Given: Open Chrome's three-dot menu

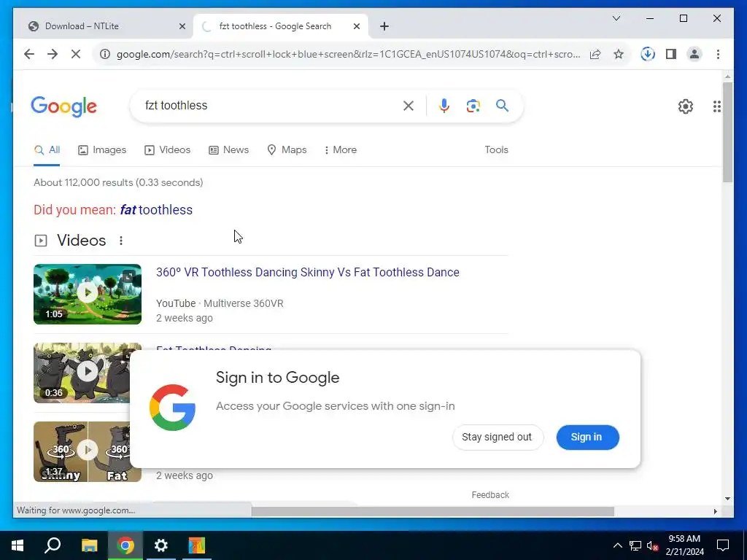Looking at the screenshot, I should pyautogui.click(x=718, y=54).
